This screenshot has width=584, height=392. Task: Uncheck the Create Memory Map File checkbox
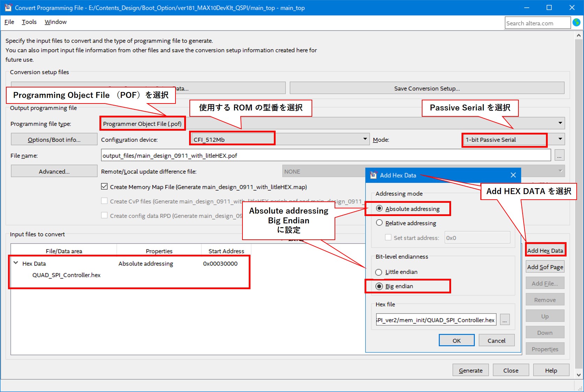(x=104, y=187)
